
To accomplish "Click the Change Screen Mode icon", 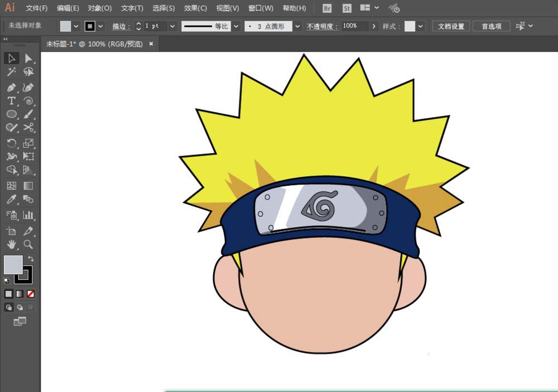I will pos(20,322).
